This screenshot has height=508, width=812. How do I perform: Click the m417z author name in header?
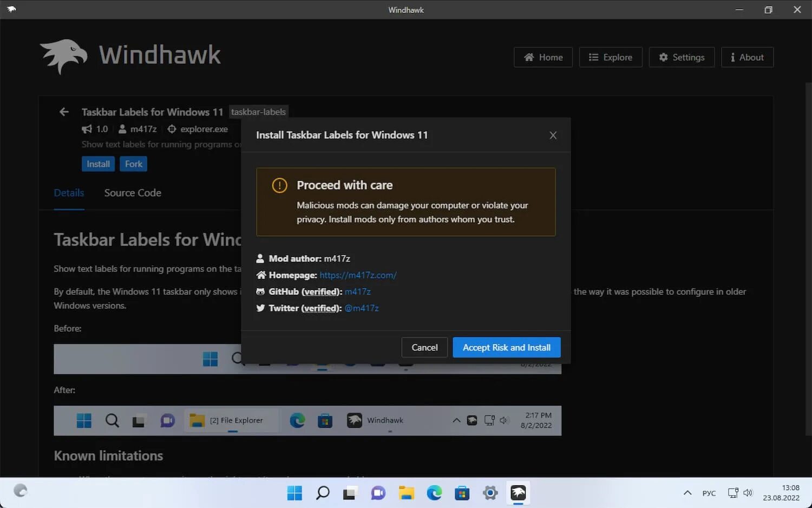(143, 129)
